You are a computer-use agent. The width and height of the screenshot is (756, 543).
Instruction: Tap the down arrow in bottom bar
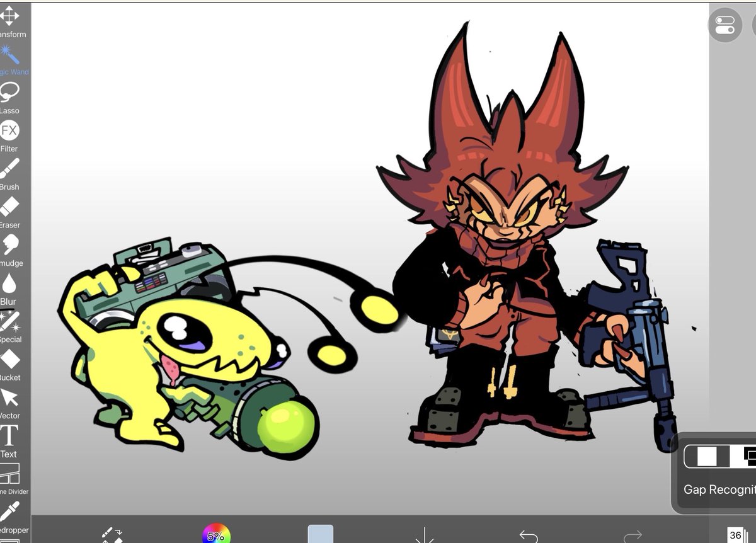[425, 535]
